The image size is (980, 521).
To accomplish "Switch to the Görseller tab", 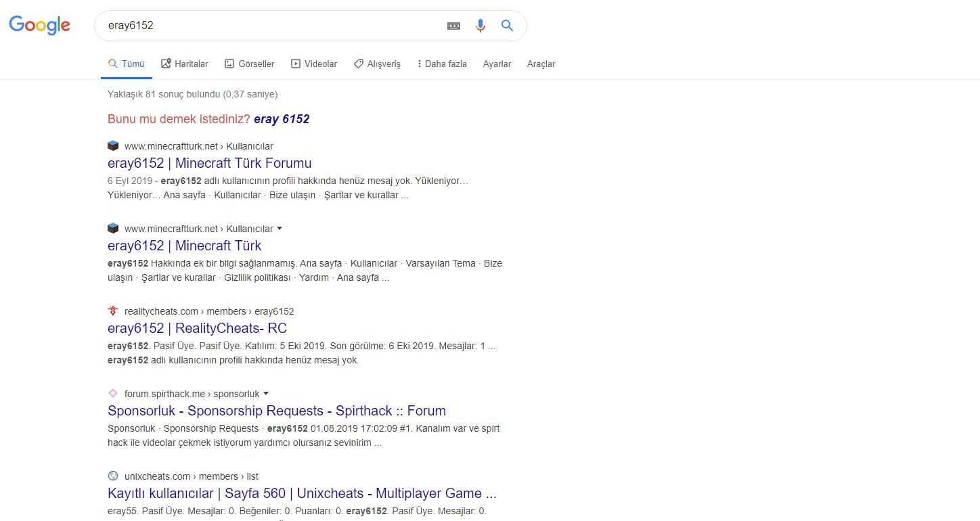I will coord(249,64).
